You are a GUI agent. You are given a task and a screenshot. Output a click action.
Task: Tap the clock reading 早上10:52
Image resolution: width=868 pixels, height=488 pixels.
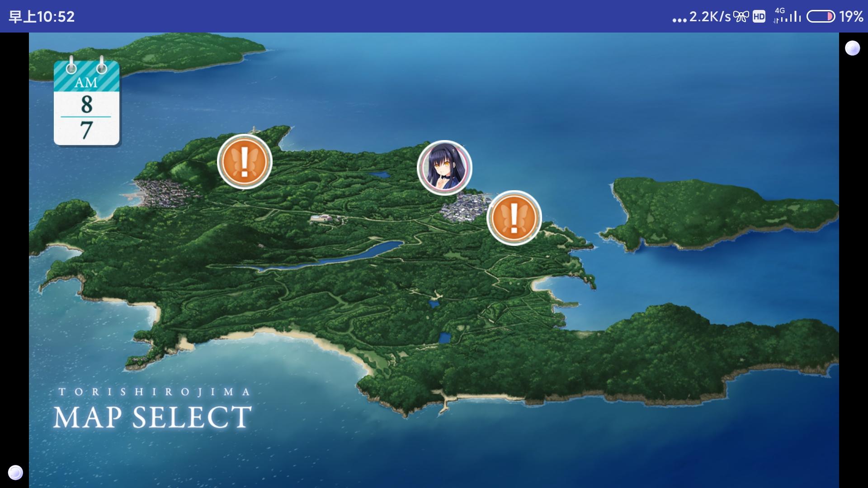click(42, 17)
